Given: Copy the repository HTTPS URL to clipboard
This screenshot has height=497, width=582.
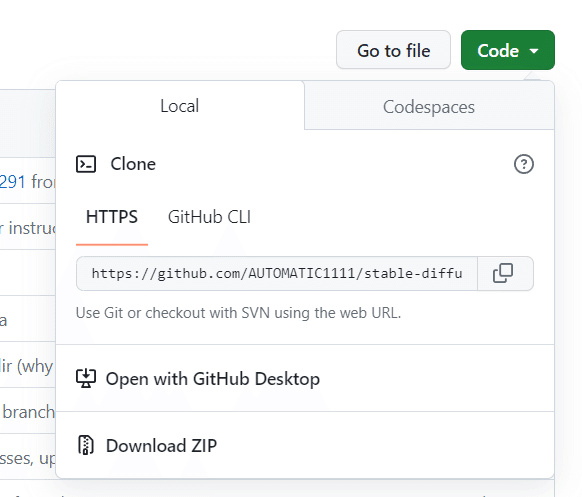Looking at the screenshot, I should [505, 274].
